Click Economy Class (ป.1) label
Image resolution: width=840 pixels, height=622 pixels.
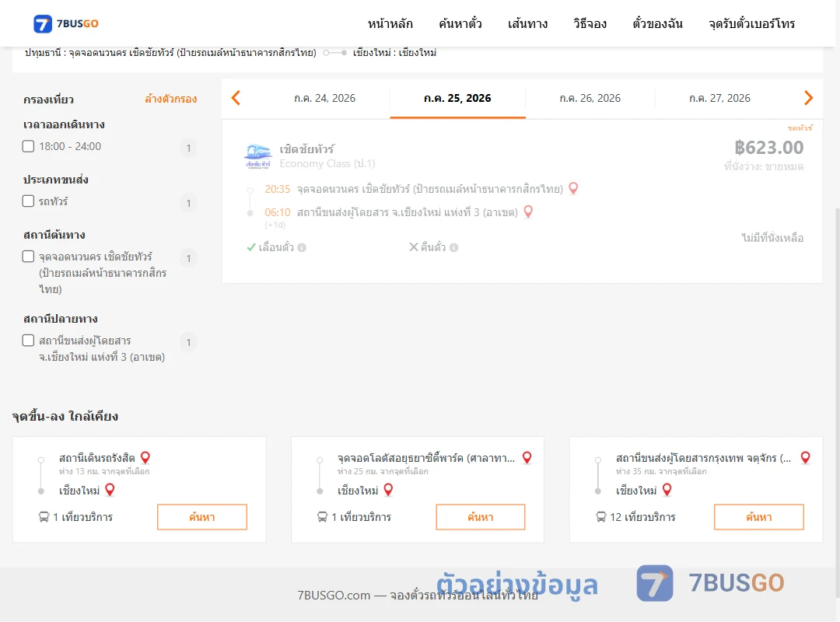327,163
